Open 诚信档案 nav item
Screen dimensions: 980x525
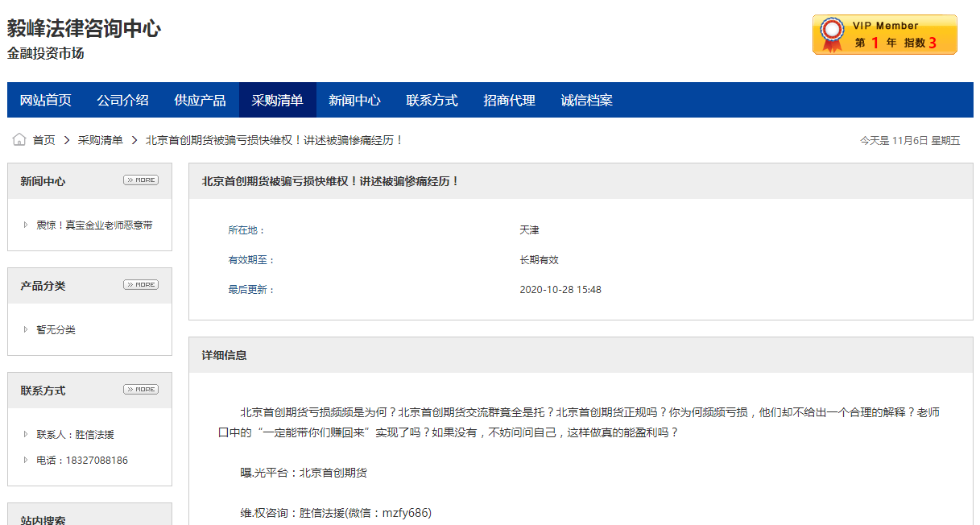coord(587,100)
